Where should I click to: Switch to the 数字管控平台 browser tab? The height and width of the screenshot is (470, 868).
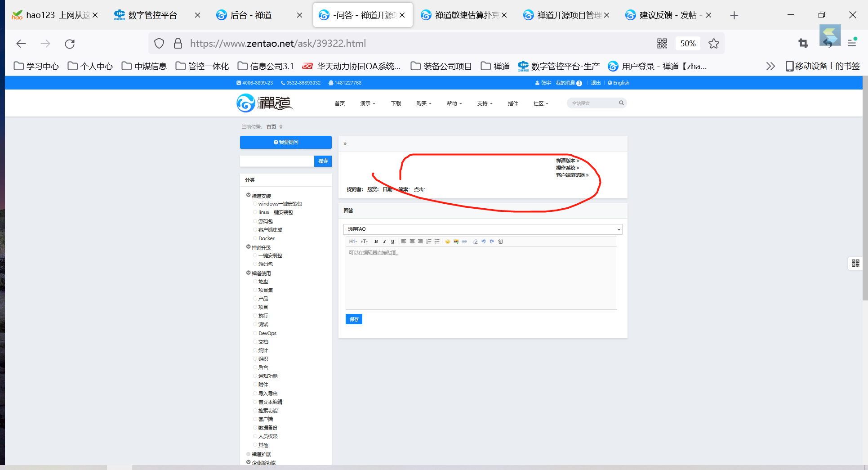point(157,15)
